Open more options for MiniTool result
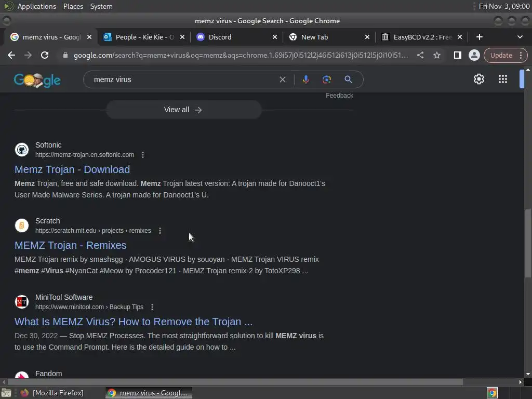 coord(152,307)
